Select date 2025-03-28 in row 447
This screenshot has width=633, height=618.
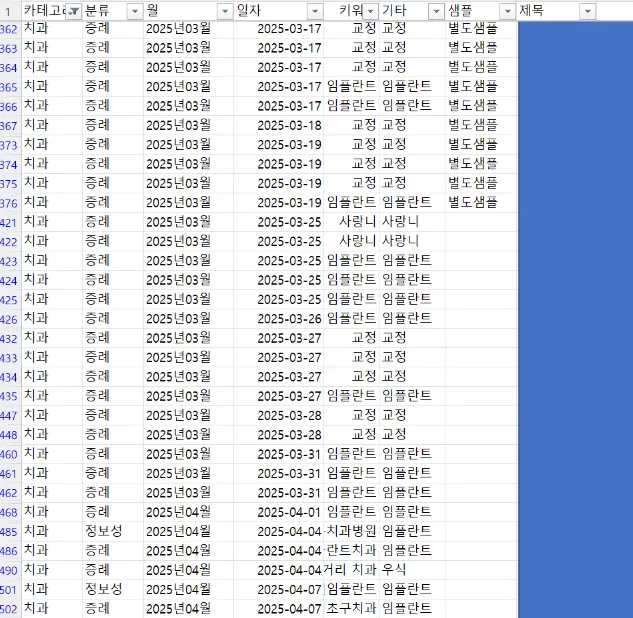[279, 415]
